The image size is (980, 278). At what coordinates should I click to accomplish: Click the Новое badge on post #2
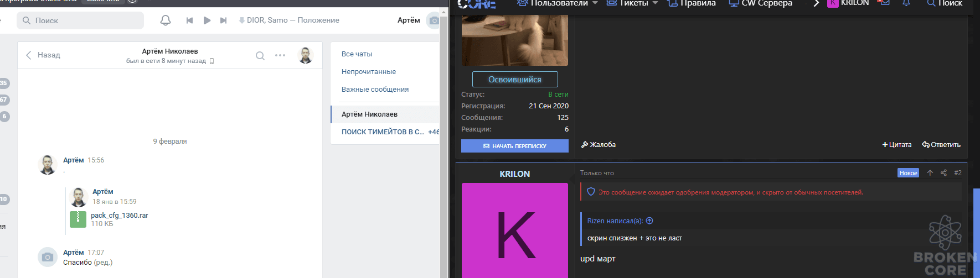[x=908, y=173]
